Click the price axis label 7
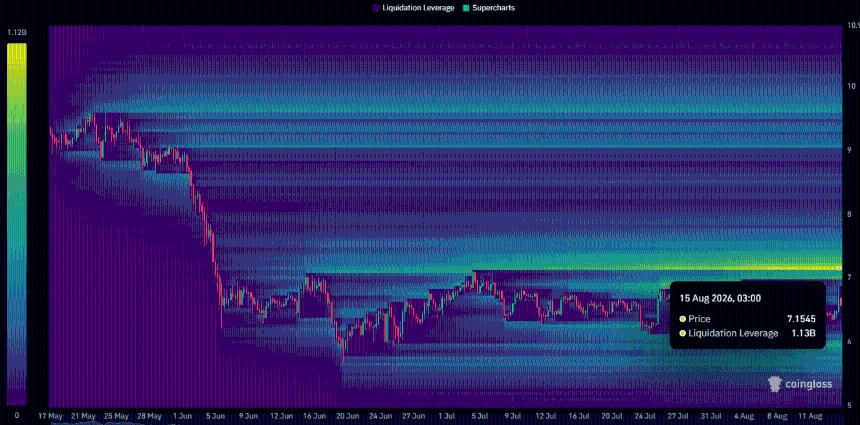 pyautogui.click(x=850, y=277)
